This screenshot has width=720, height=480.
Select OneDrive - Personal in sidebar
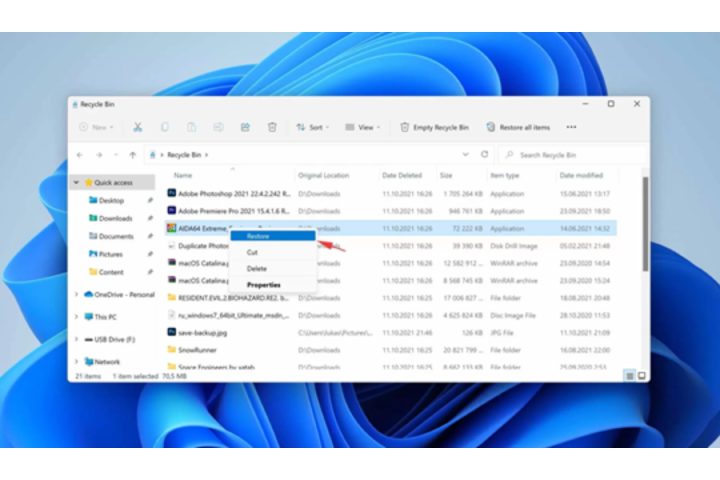click(x=119, y=294)
